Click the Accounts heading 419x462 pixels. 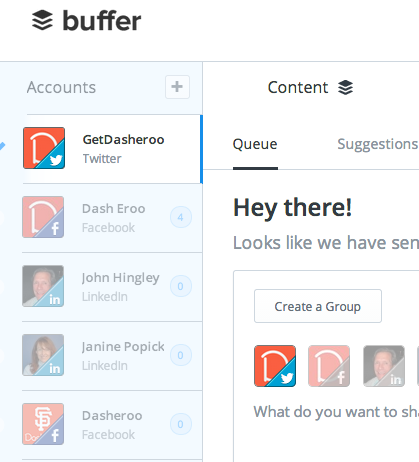(x=61, y=87)
